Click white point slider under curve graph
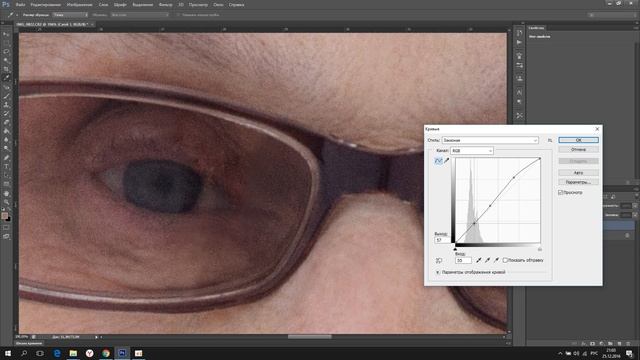Viewport: 640px width, 360px height. (x=540, y=249)
